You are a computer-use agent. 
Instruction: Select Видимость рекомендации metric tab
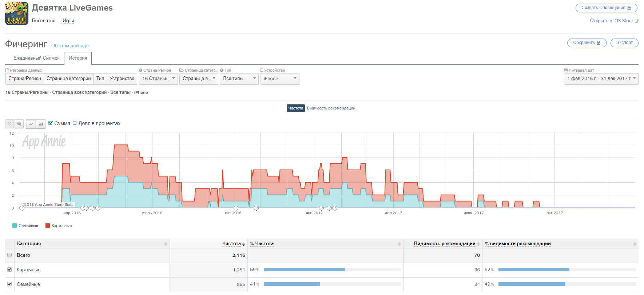(x=331, y=108)
